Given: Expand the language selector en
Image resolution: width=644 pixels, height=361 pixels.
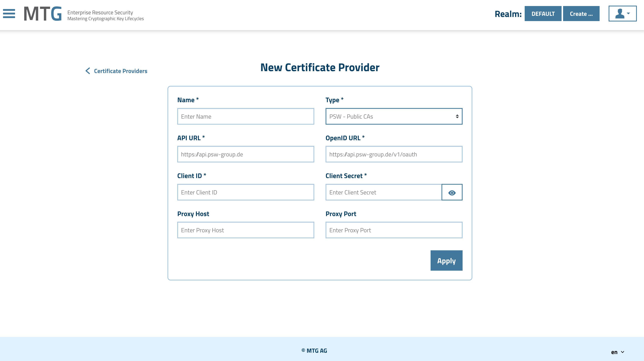Looking at the screenshot, I should (617, 352).
